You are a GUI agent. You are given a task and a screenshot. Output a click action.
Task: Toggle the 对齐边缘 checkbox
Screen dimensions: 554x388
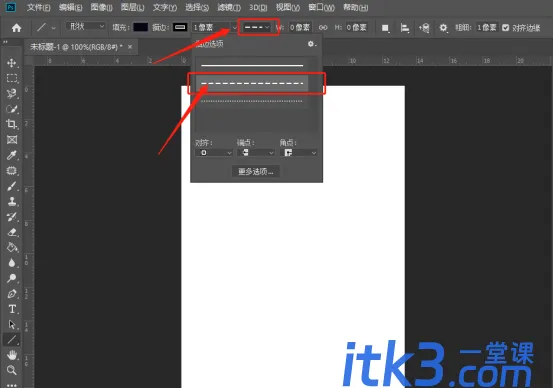(506, 28)
